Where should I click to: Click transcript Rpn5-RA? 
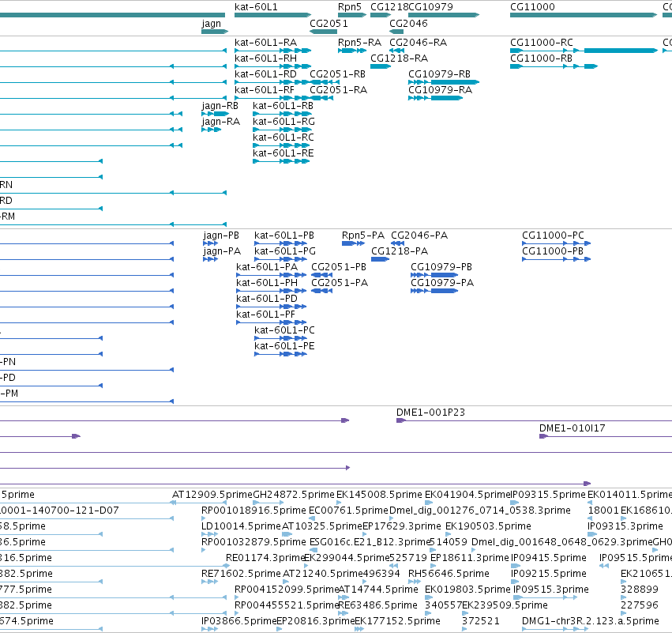point(359,43)
